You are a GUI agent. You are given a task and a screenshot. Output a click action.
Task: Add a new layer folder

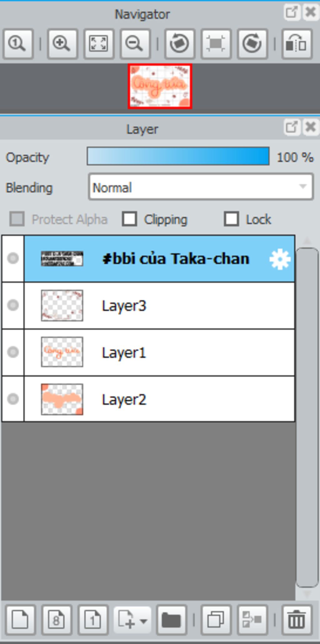171,620
